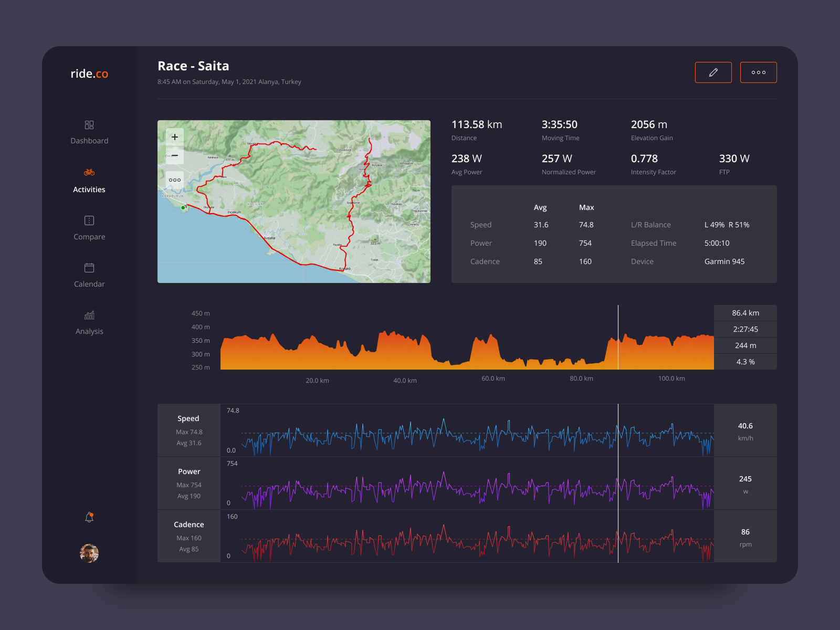Screen dimensions: 840x630
Task: Select the Activities bike icon
Action: click(x=89, y=172)
